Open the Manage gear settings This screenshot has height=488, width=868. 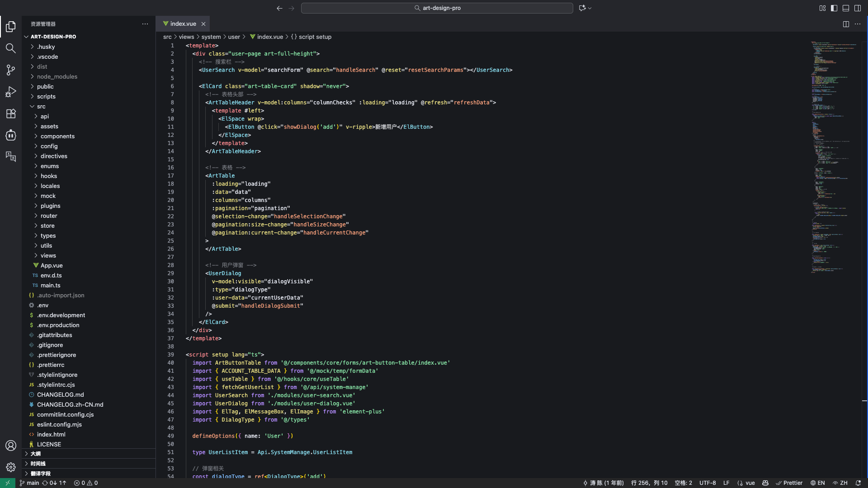click(x=11, y=467)
